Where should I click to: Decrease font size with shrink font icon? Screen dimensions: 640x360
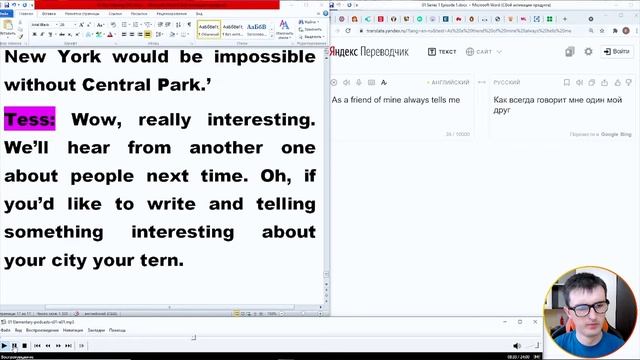[89, 25]
